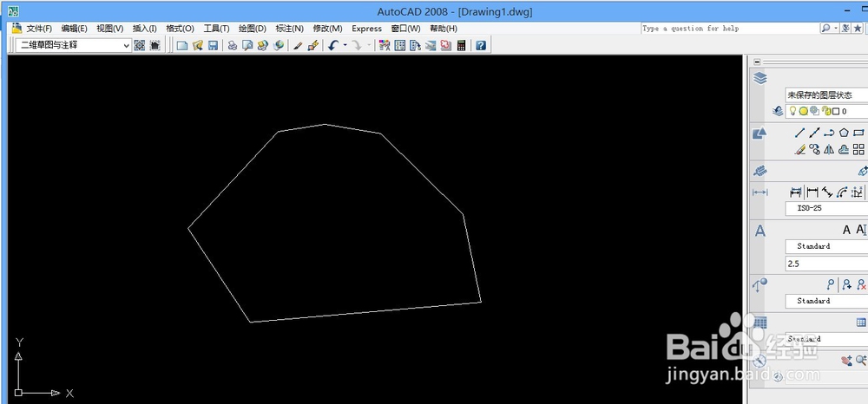The image size is (868, 404).
Task: Open Plot Preview icon
Action: (x=247, y=45)
